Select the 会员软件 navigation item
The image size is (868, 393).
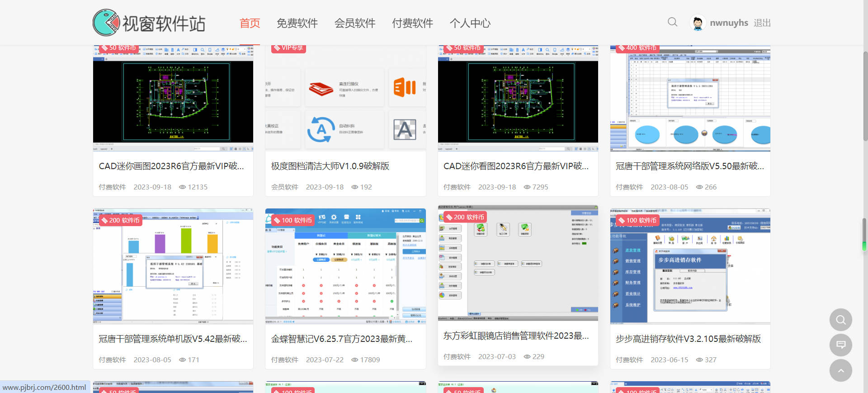point(355,23)
